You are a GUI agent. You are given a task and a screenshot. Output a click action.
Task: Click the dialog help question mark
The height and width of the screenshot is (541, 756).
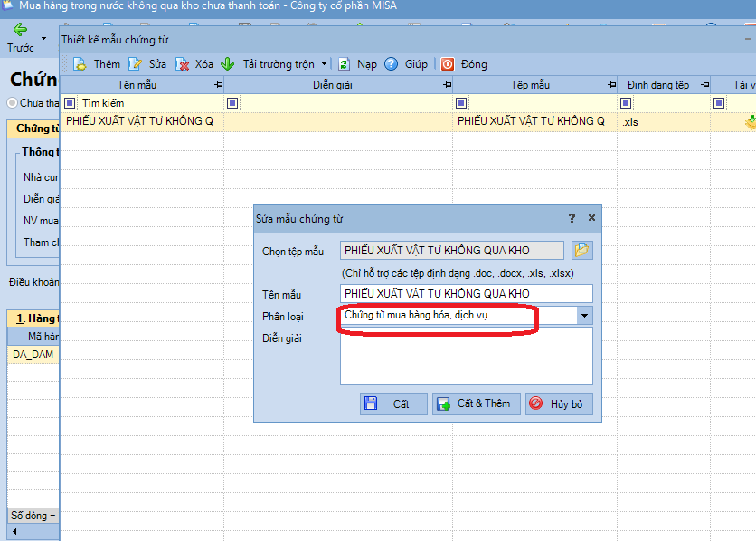(x=572, y=218)
